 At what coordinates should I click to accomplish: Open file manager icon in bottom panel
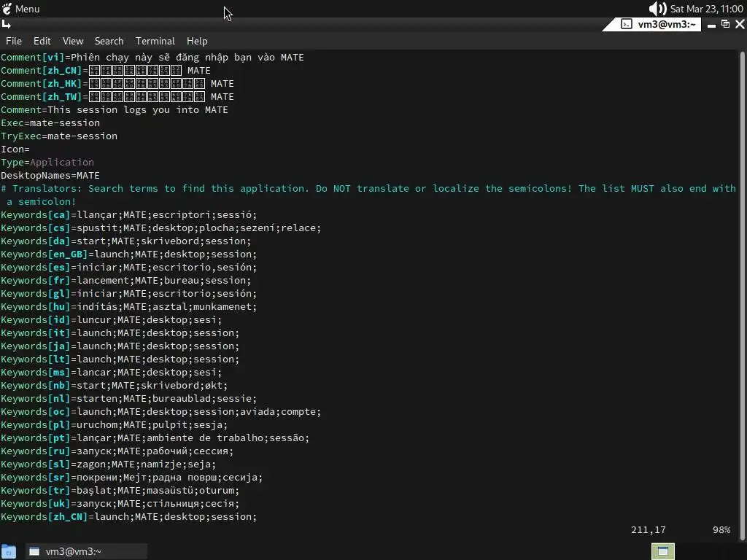coord(9,551)
